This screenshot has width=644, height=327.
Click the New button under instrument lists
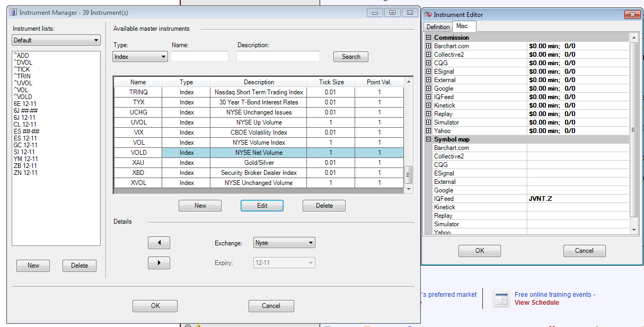[x=33, y=266]
